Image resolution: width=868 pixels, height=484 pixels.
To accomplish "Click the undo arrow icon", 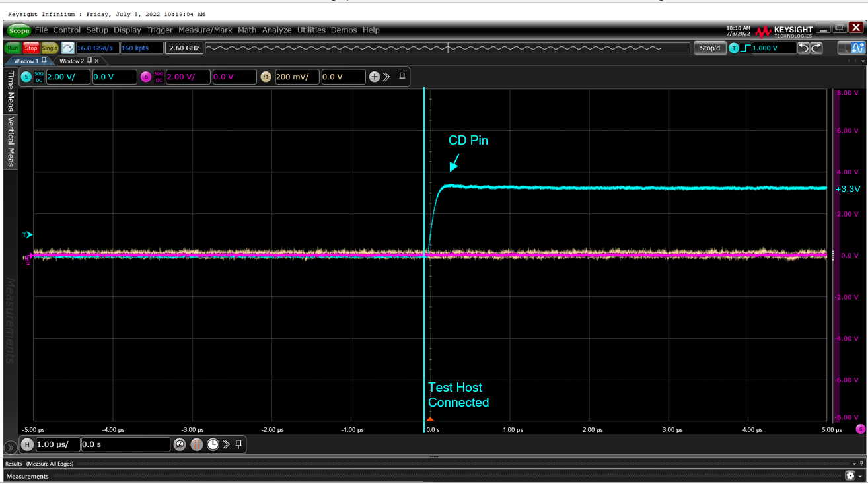I will pos(803,48).
